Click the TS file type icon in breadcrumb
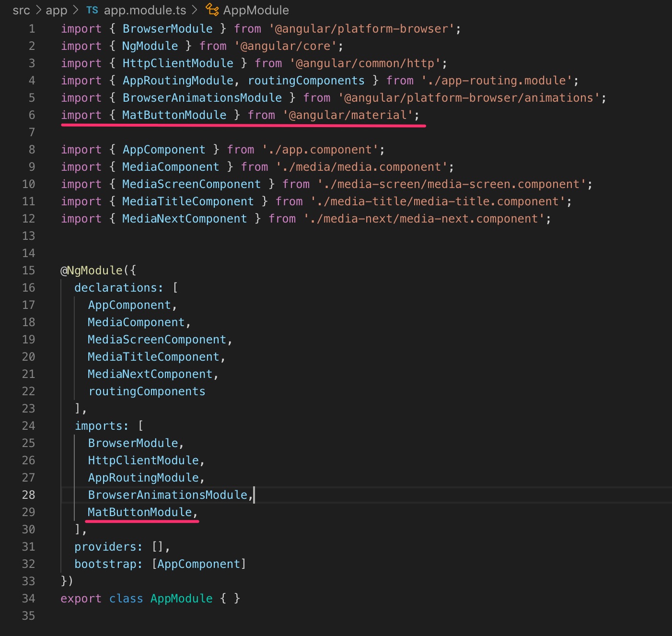 (x=93, y=10)
